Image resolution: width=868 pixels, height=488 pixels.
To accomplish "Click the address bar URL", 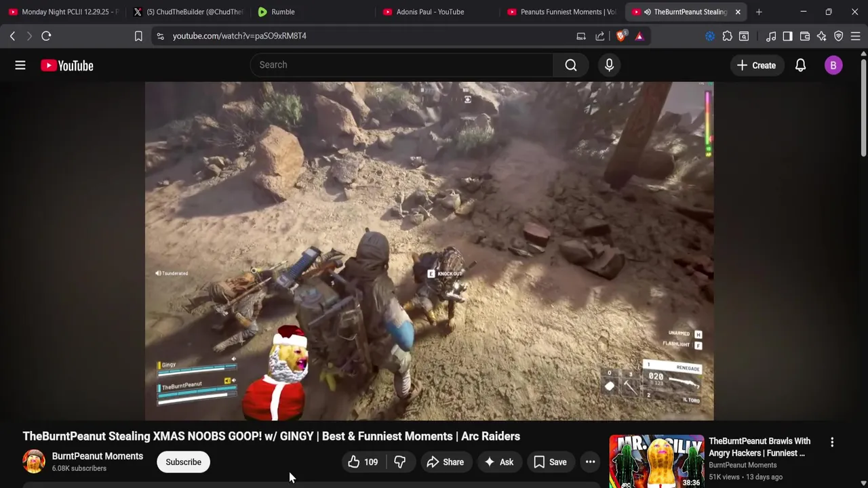I will point(239,36).
